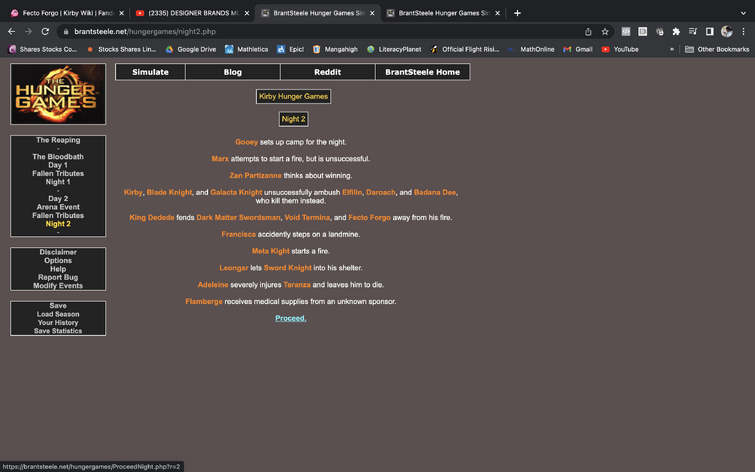Click the padlock site info icon
Screen dimensions: 755x472
tap(66, 31)
